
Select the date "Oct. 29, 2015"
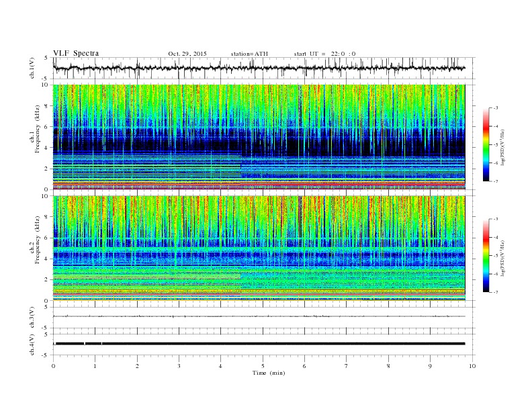coord(187,54)
